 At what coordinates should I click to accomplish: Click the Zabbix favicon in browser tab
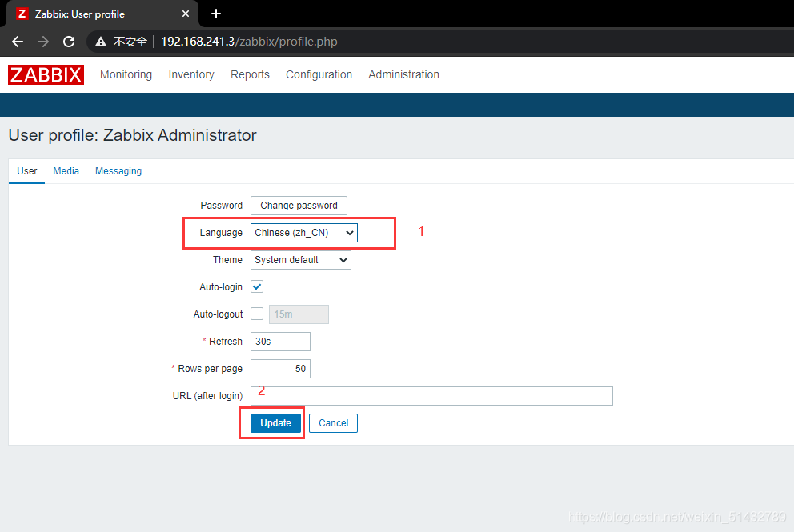click(22, 14)
